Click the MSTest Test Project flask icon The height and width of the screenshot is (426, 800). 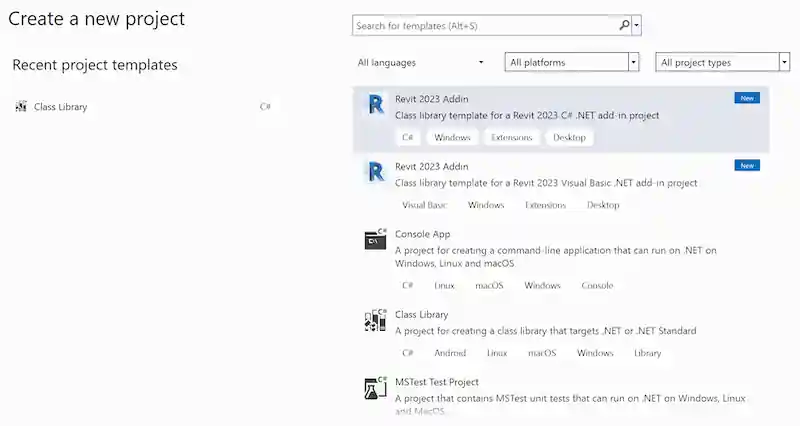click(376, 388)
